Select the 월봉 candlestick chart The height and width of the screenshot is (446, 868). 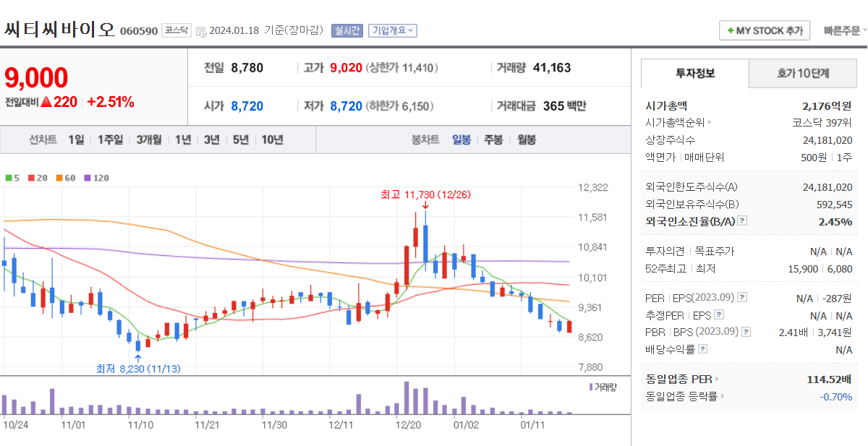tap(527, 140)
